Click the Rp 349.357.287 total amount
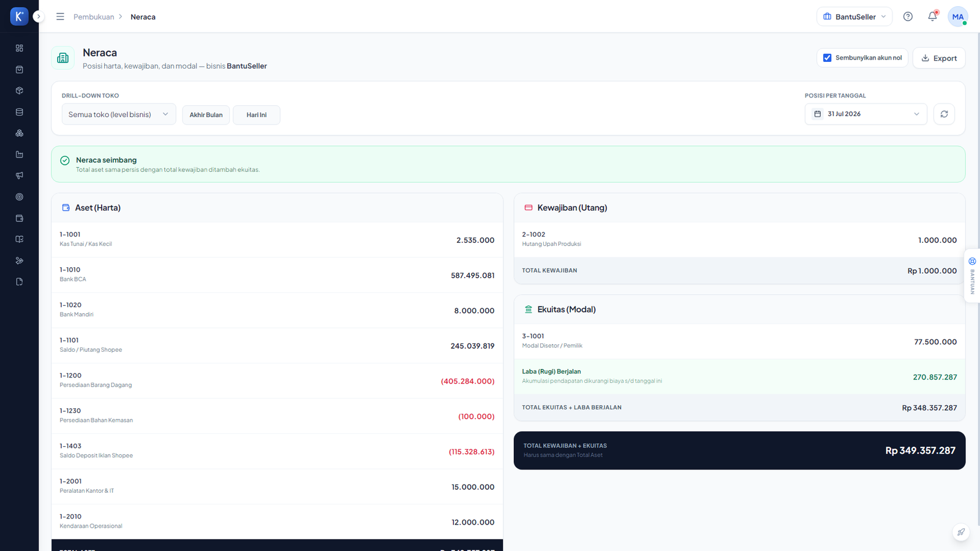 [920, 450]
